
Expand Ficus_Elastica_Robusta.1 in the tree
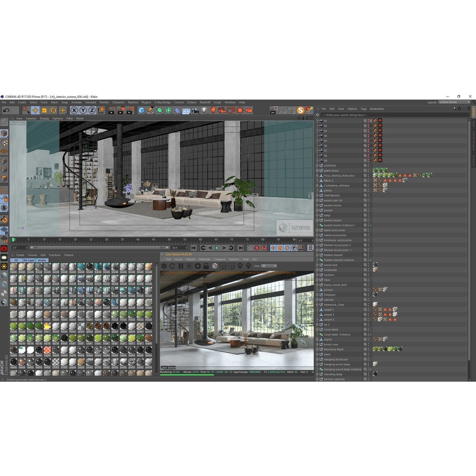tap(317, 175)
